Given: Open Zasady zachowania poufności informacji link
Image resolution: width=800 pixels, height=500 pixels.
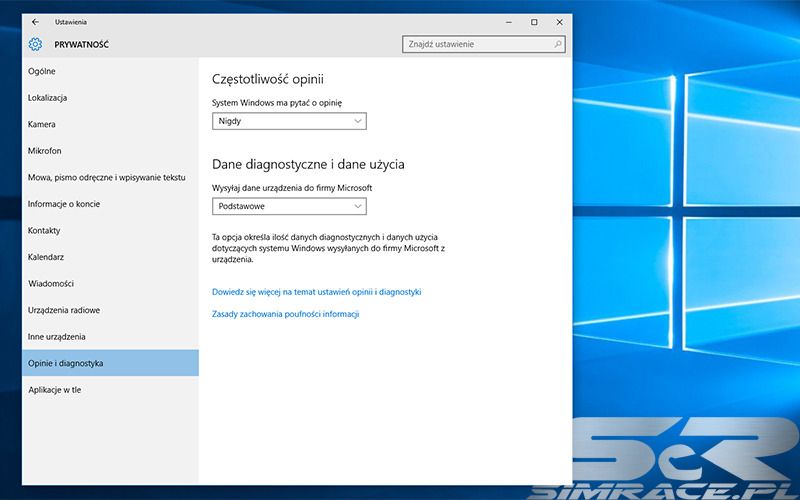Looking at the screenshot, I should (x=286, y=314).
